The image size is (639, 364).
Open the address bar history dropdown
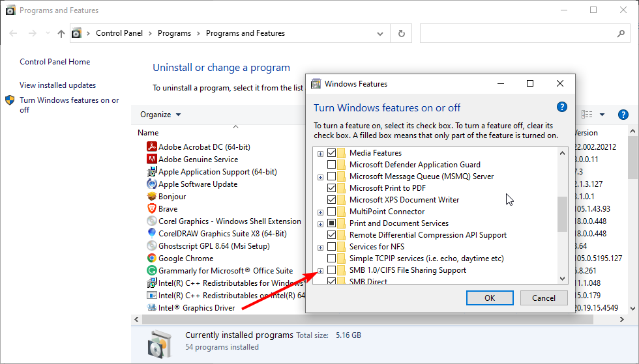(x=379, y=34)
